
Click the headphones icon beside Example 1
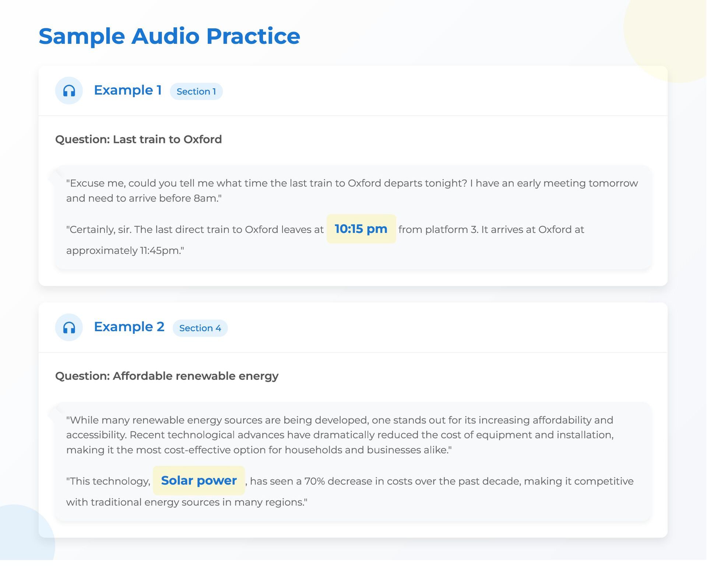click(69, 91)
